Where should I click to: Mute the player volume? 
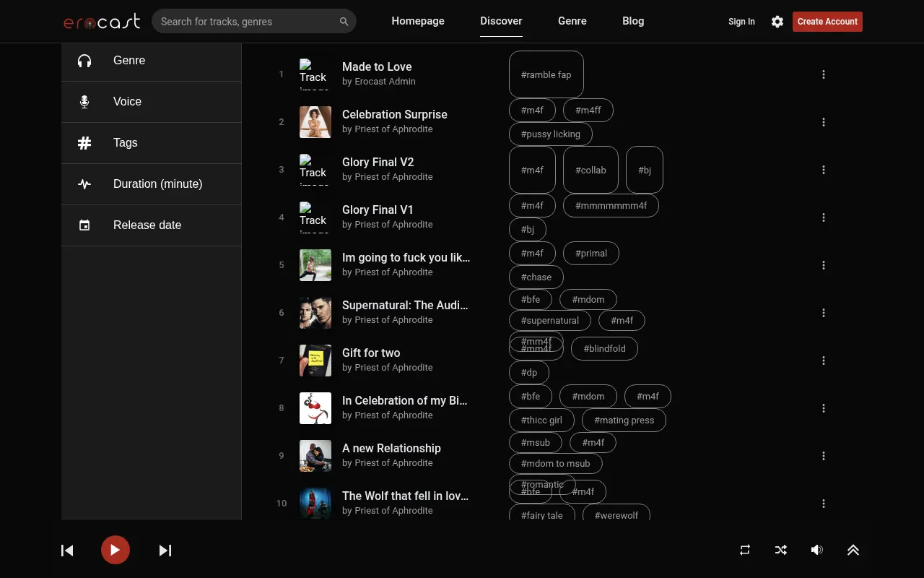(x=817, y=550)
